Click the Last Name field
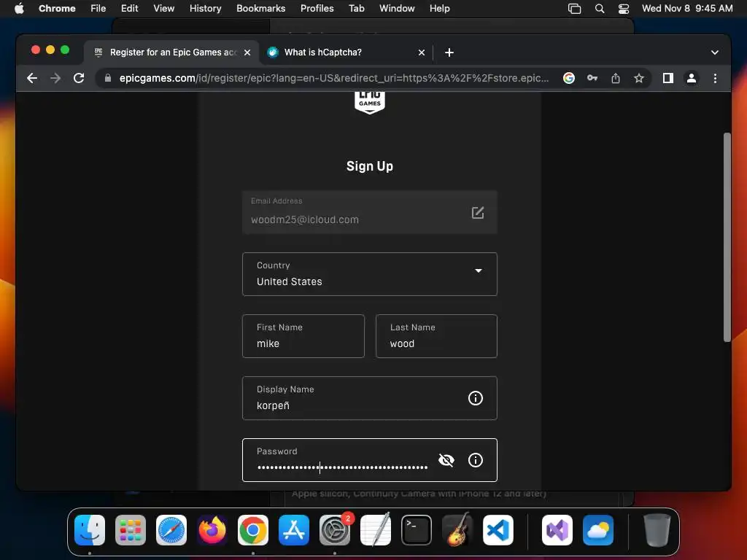This screenshot has height=560, width=747. (436, 336)
